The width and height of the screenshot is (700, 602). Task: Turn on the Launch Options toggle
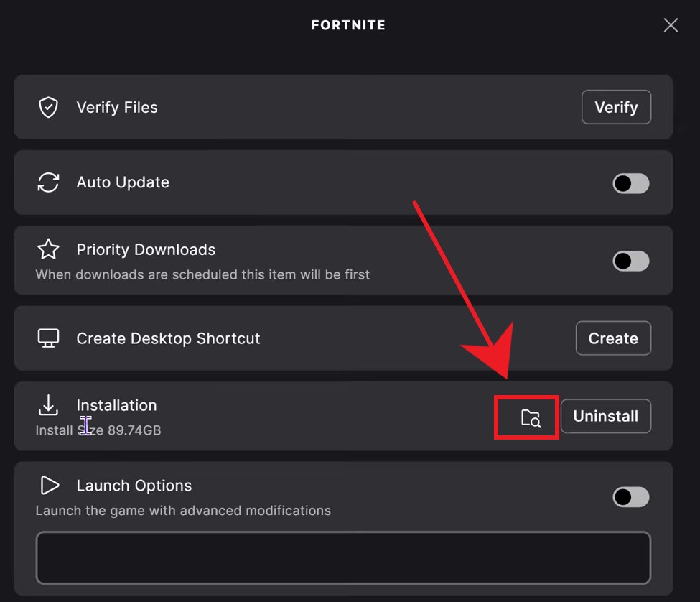[630, 497]
